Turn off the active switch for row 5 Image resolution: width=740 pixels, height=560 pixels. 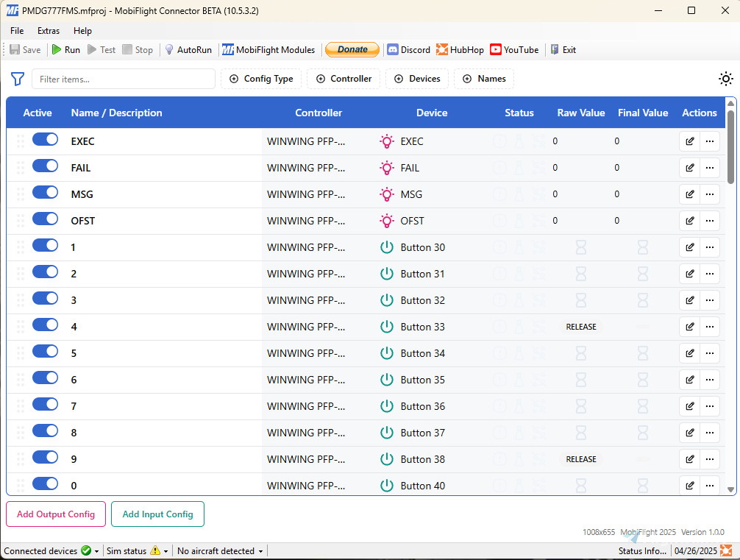tap(45, 352)
